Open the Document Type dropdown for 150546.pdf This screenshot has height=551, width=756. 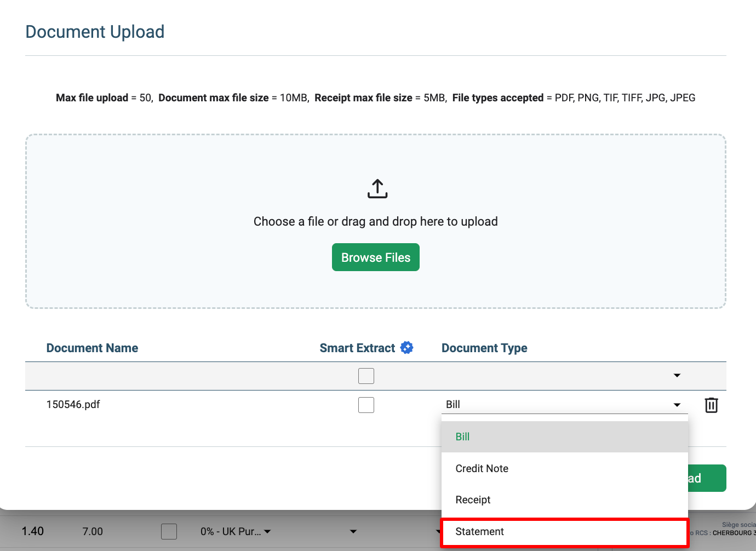click(x=564, y=404)
